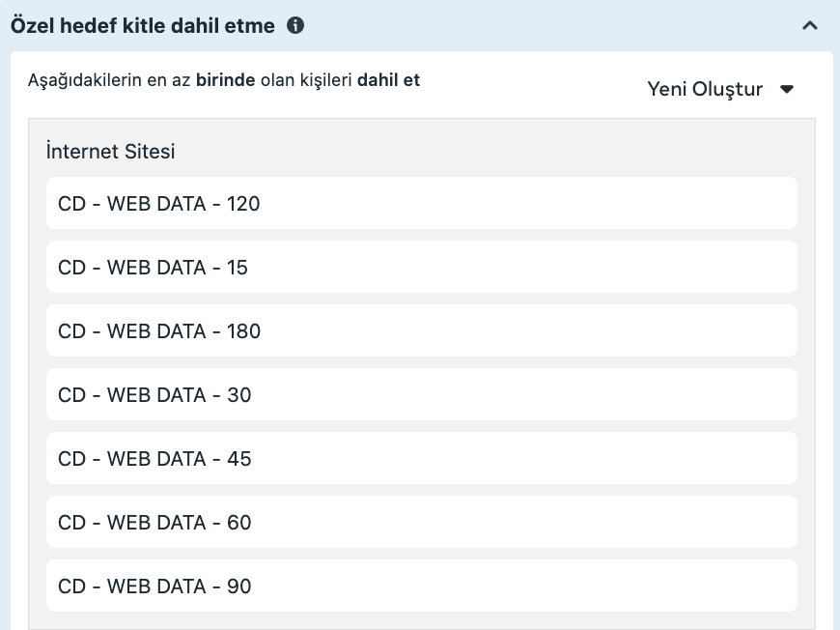840x630 pixels.
Task: Click the bold word birinde
Action: point(225,80)
